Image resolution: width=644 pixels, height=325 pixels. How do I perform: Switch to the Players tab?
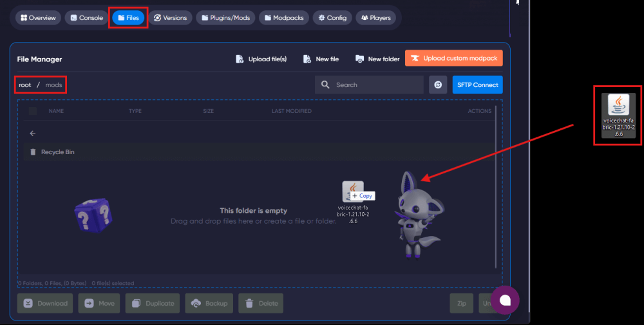pyautogui.click(x=375, y=18)
